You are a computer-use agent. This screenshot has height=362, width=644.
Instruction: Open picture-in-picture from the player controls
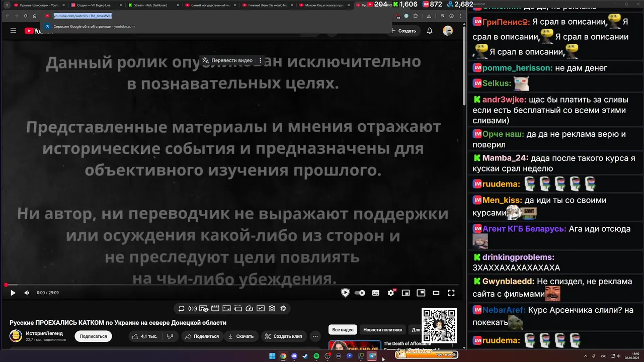(x=421, y=293)
